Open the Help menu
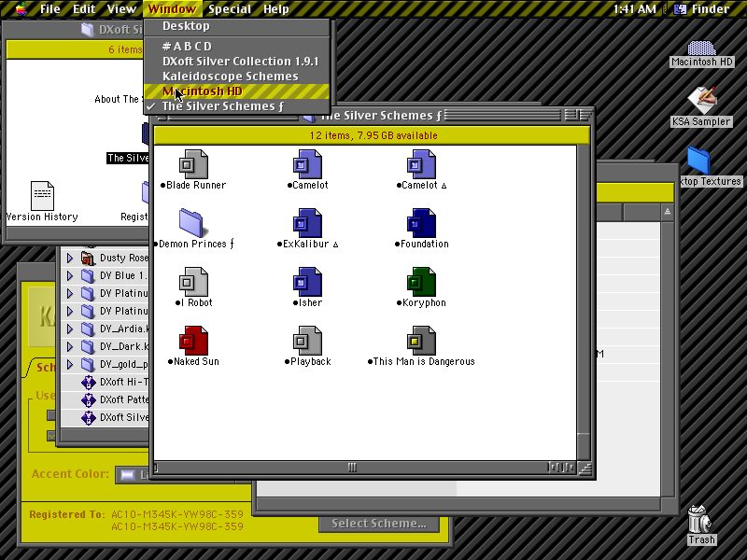 275,9
